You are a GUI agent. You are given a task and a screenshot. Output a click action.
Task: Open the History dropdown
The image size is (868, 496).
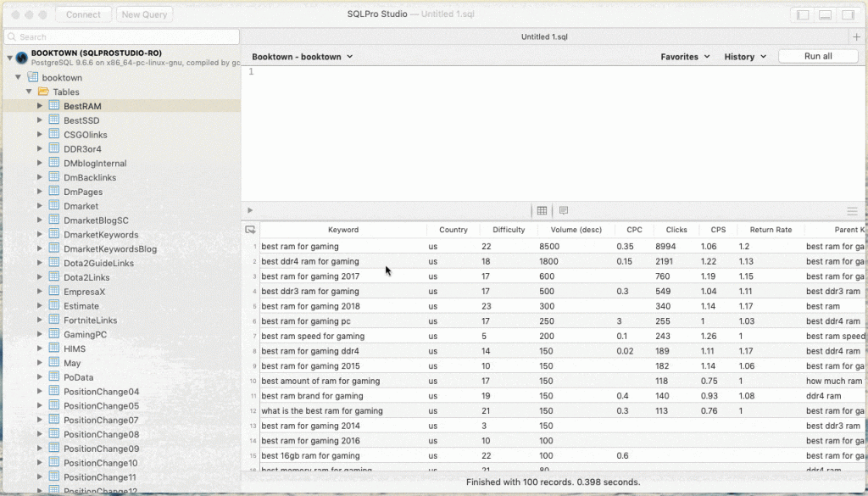(x=743, y=56)
